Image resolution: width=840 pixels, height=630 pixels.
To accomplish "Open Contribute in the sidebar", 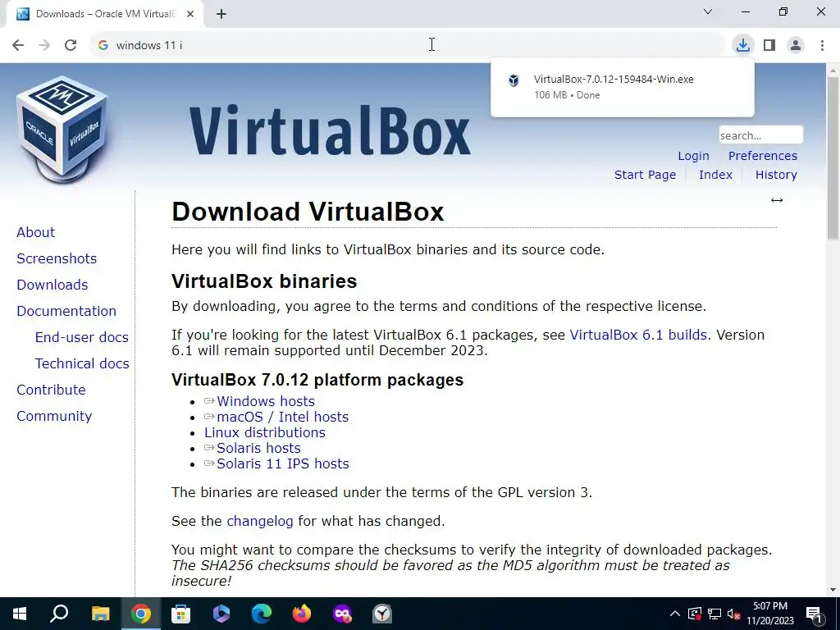I will tap(51, 390).
